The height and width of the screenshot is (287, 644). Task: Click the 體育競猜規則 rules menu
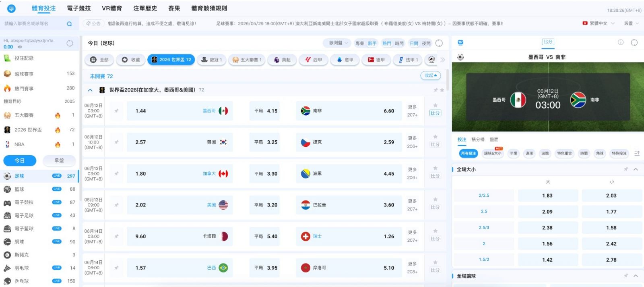click(x=209, y=8)
